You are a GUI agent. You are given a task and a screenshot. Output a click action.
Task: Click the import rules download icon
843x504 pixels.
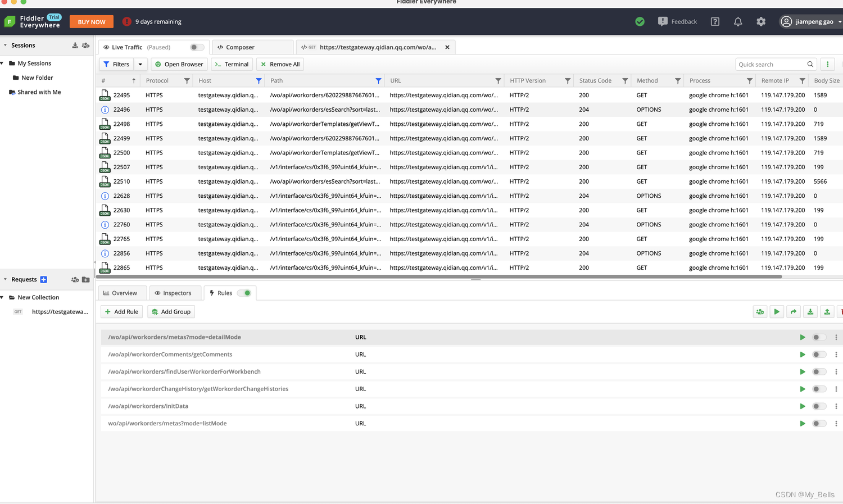[810, 312]
